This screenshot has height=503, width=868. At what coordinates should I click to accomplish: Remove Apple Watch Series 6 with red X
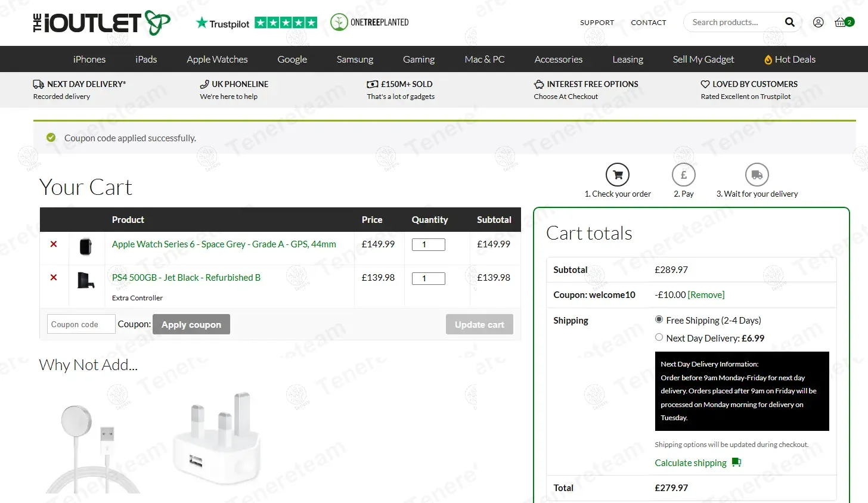click(x=54, y=244)
